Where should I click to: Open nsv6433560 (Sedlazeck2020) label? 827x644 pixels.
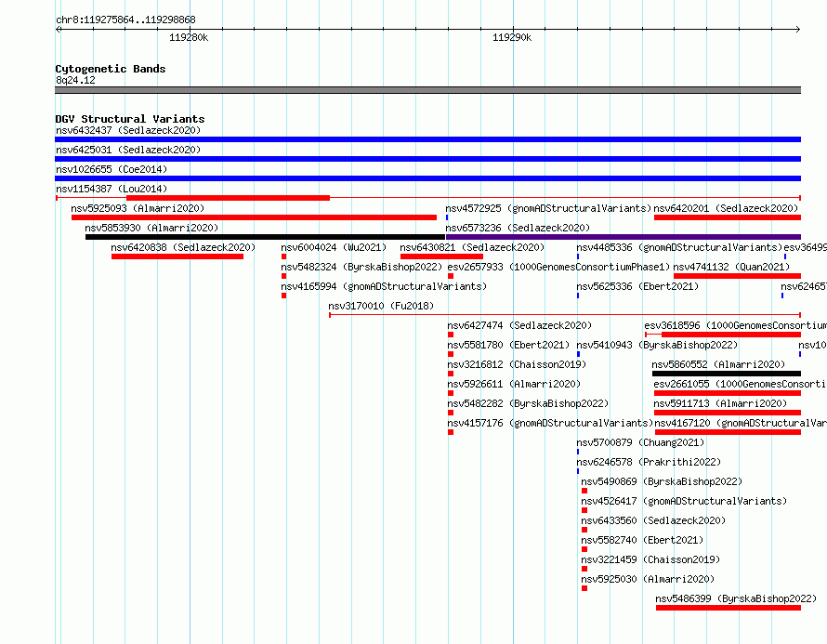coord(653,520)
